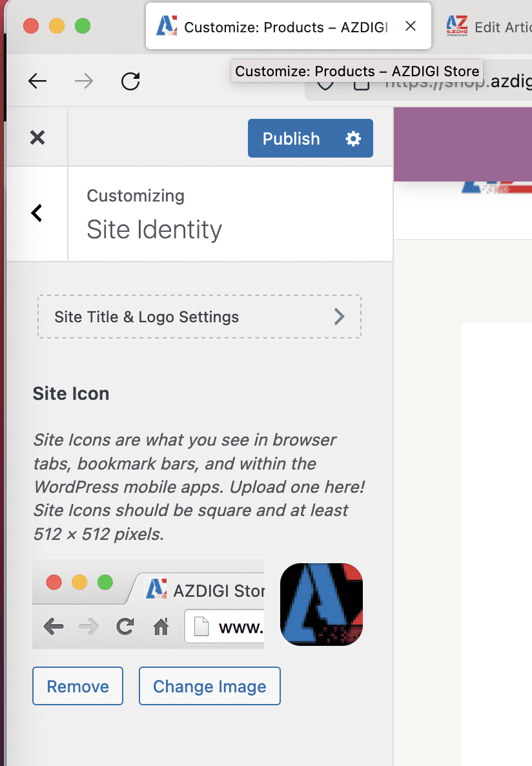Screen dimensions: 532x766
Task: Open the Site Title & Logo Settings arrow chevron
Action: point(339,316)
